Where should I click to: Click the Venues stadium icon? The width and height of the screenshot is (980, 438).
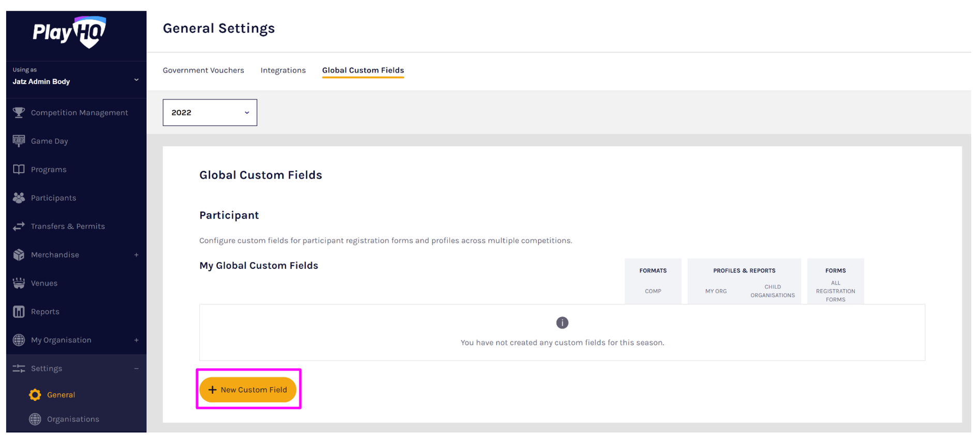[x=19, y=283]
